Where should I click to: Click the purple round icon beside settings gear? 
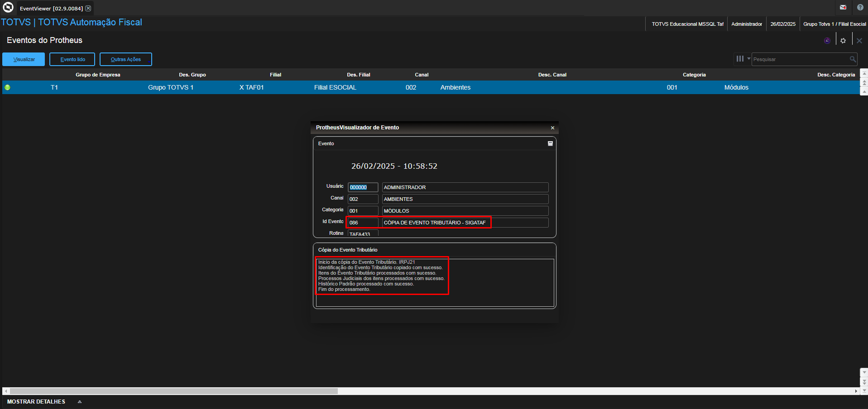pyautogui.click(x=827, y=41)
